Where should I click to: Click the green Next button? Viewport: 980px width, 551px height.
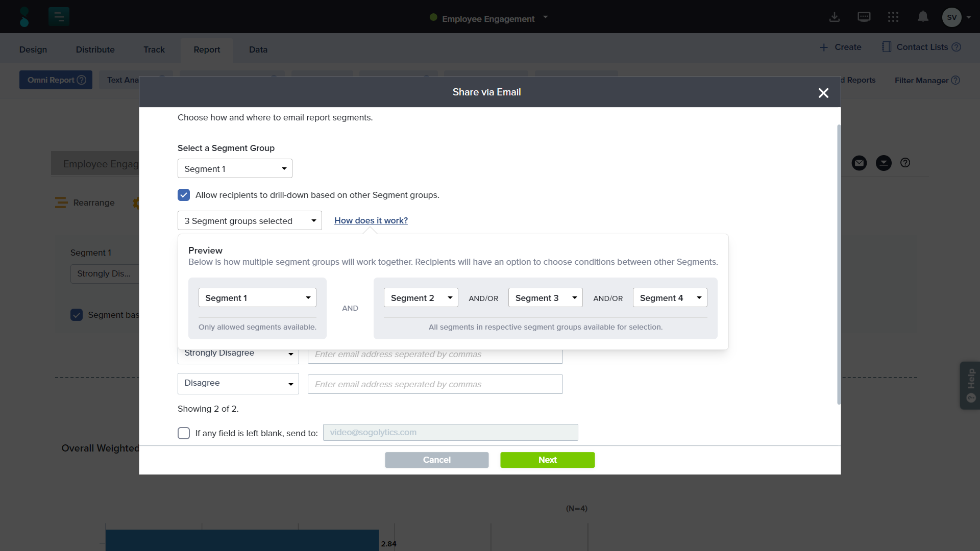point(547,460)
